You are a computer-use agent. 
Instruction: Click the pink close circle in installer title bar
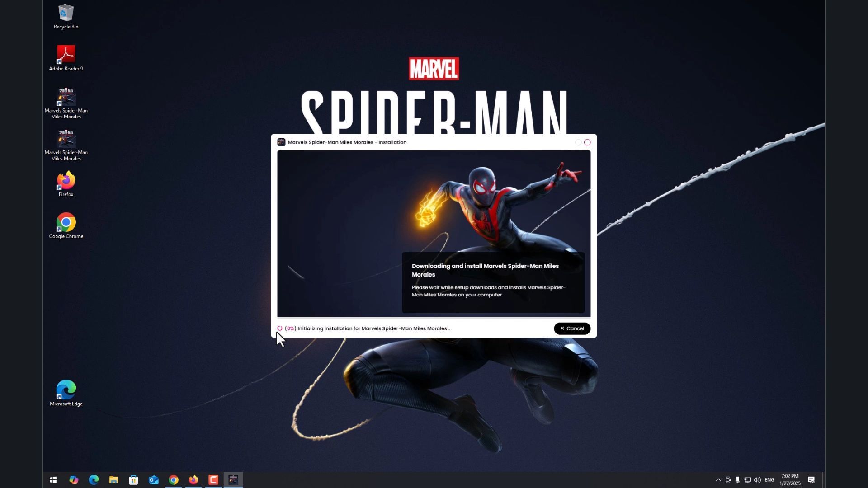tap(587, 142)
